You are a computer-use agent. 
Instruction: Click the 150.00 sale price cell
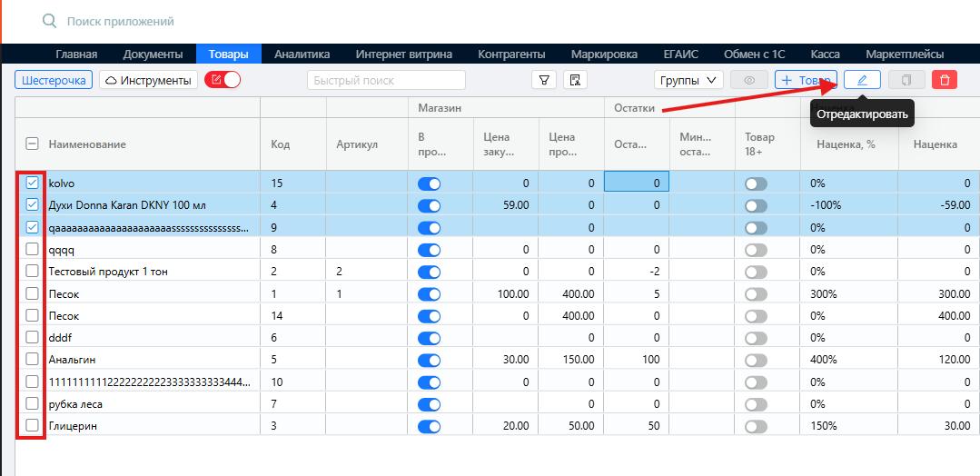pos(571,360)
